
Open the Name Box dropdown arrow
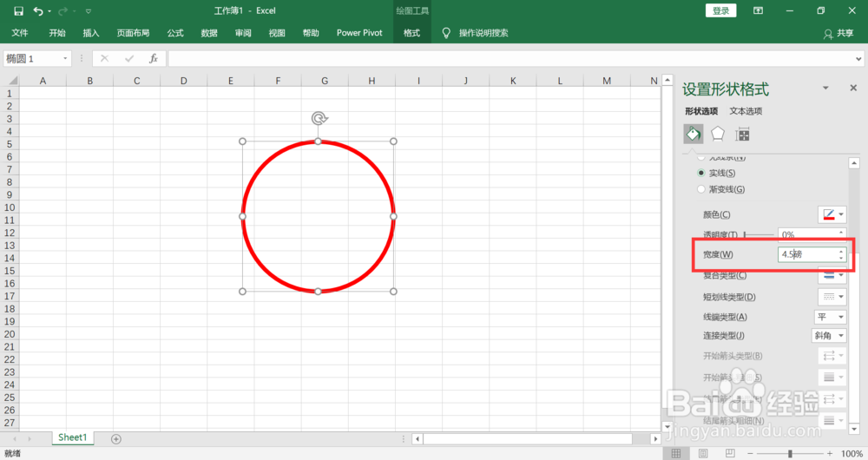coord(65,59)
